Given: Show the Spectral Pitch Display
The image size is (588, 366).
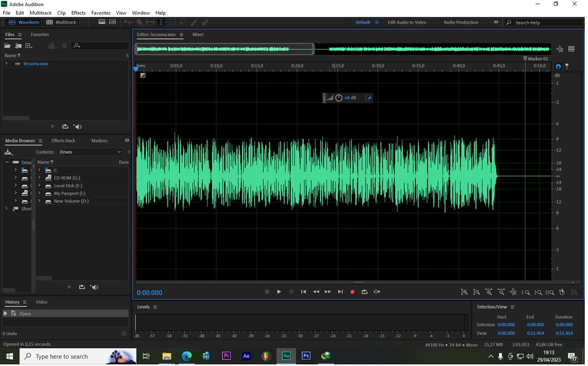Looking at the screenshot, I should coord(113,22).
